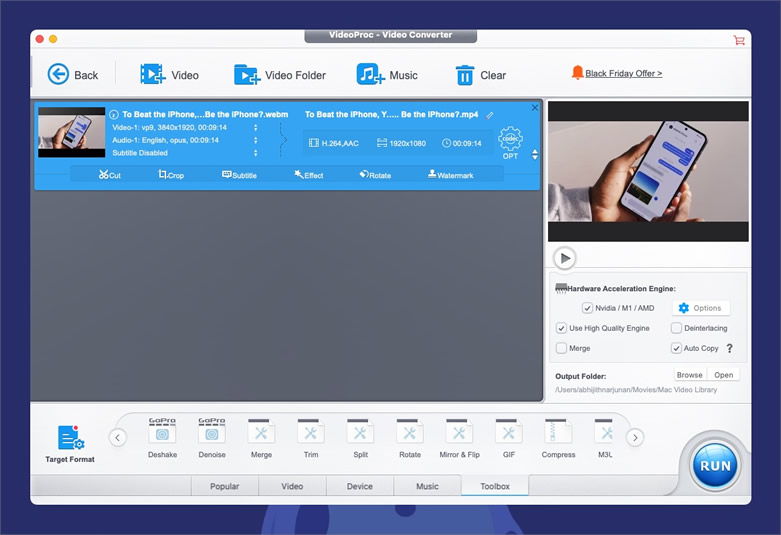
Task: Add a video with the Video icon
Action: click(152, 74)
